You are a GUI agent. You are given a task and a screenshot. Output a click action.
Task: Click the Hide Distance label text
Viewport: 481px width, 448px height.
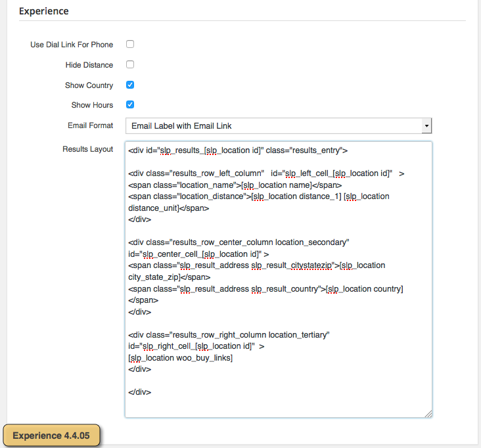coord(89,65)
